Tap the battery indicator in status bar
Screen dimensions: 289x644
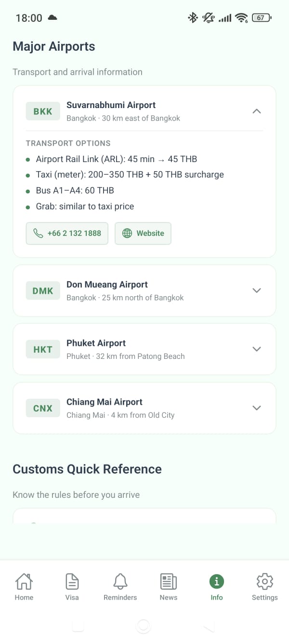click(262, 18)
